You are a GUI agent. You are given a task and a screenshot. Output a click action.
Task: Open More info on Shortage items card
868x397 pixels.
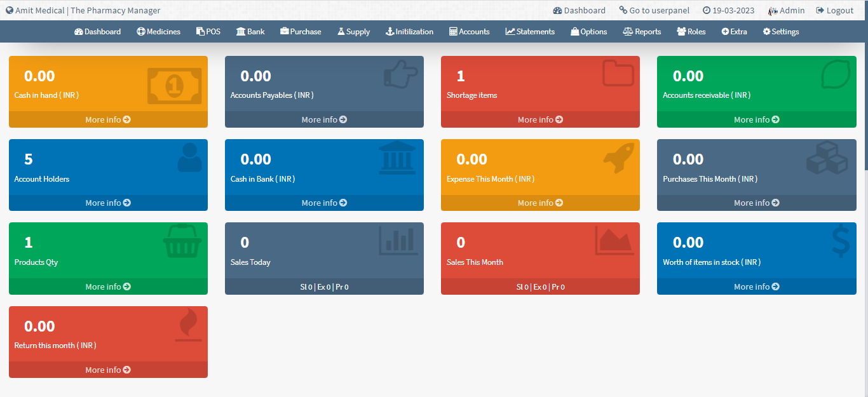click(540, 119)
